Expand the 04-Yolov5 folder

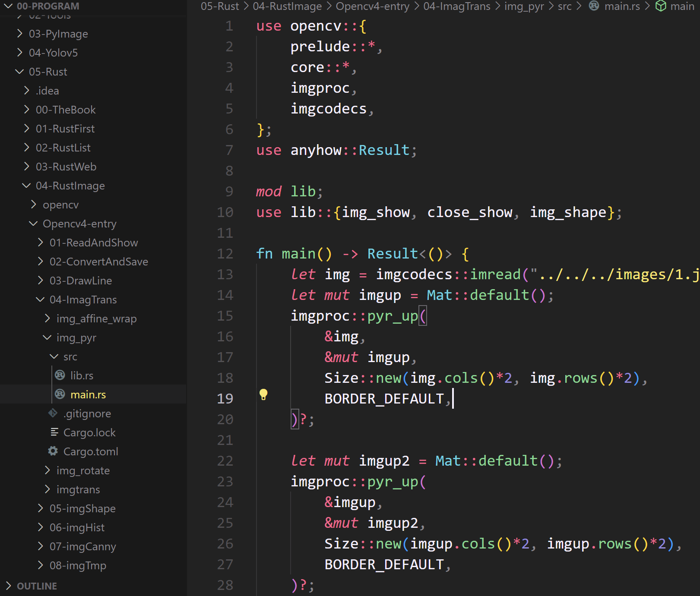[x=19, y=53]
